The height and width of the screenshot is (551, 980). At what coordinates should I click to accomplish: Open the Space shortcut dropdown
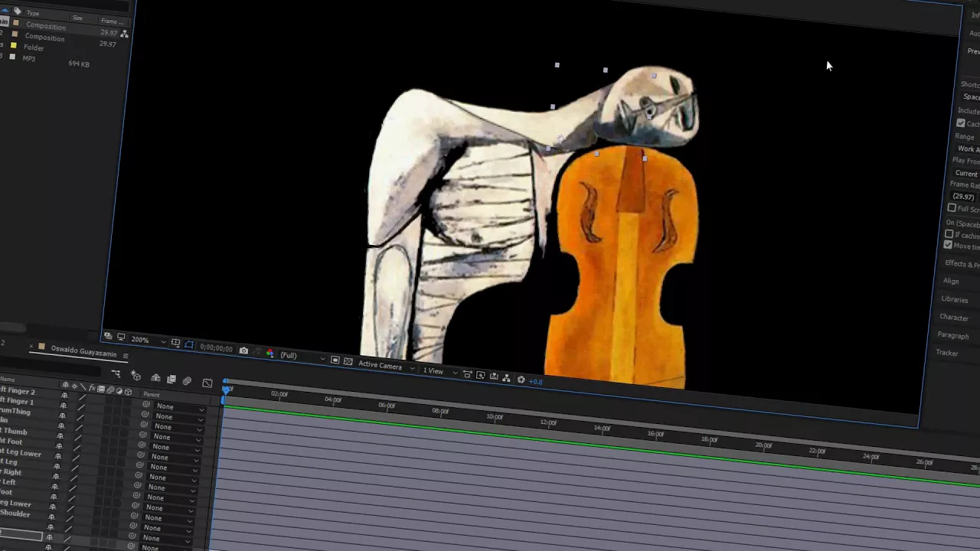971,97
